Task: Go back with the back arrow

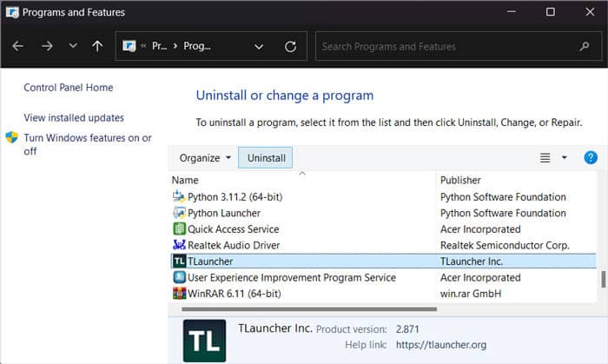Action: (x=18, y=46)
